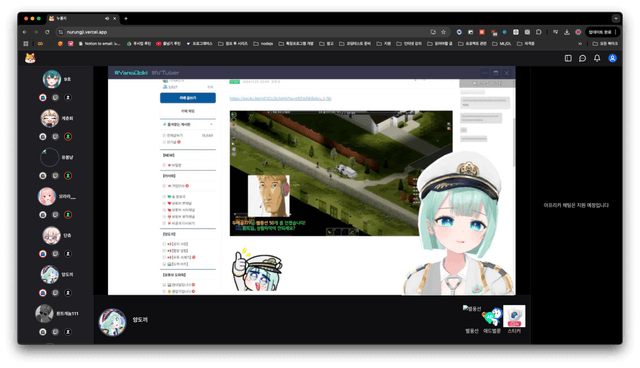The image size is (640, 368).
Task: Toggle the green follow icon under 유봉남
Action: point(68,176)
